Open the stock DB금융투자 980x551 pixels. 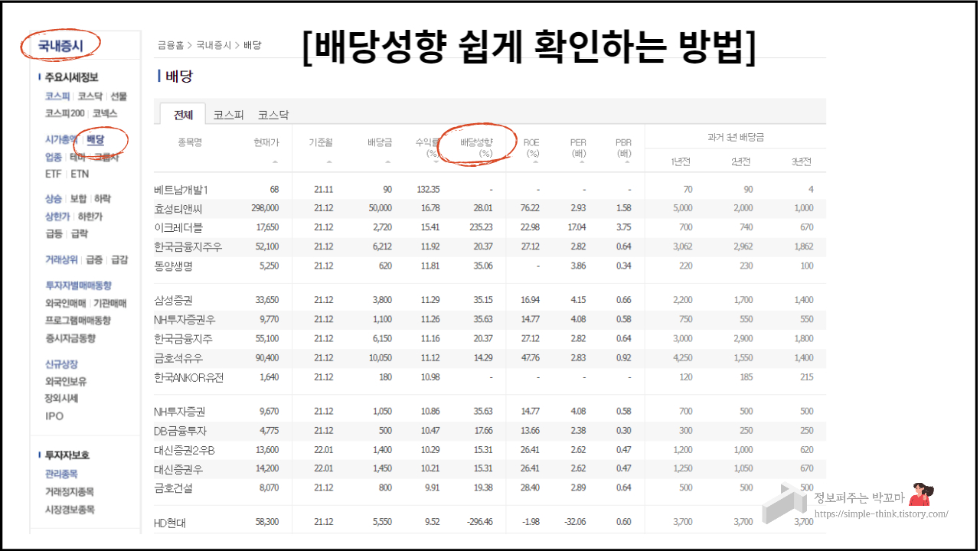[180, 432]
